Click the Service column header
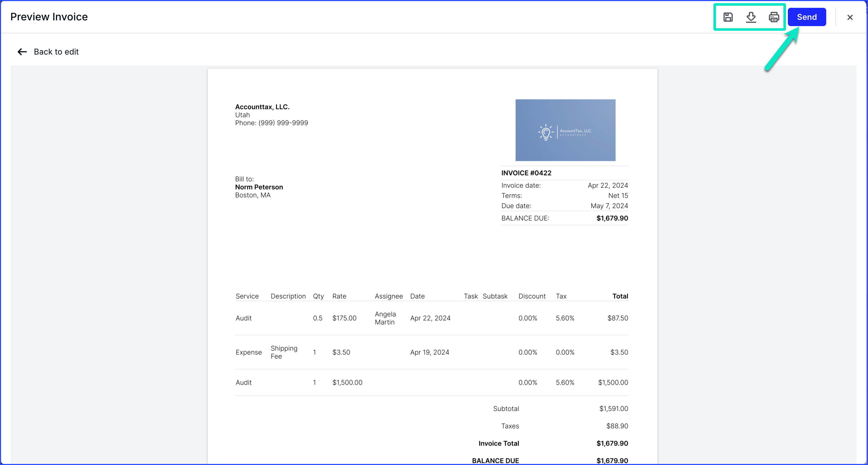Viewport: 868px width, 465px height. point(247,296)
